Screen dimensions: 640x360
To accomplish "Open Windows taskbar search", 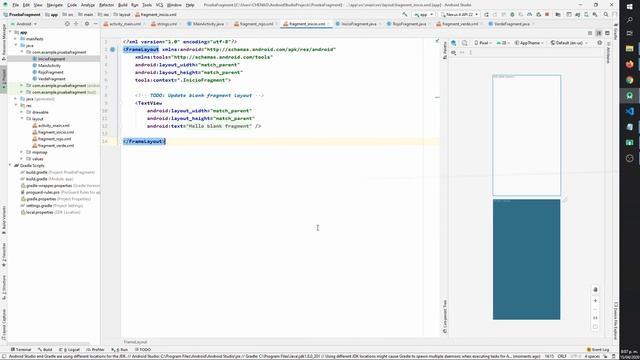I will [629, 20].
